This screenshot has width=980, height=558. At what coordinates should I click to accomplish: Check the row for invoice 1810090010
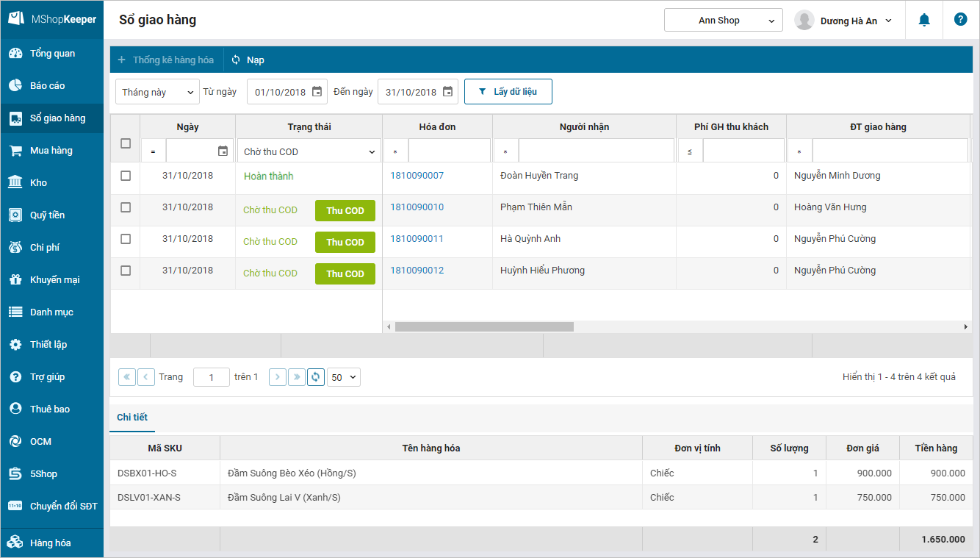tap(126, 207)
